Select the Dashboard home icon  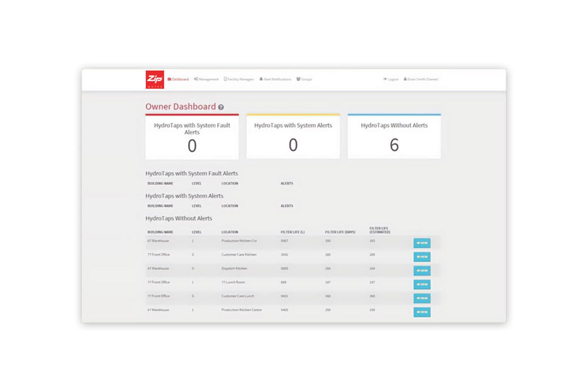(170, 79)
